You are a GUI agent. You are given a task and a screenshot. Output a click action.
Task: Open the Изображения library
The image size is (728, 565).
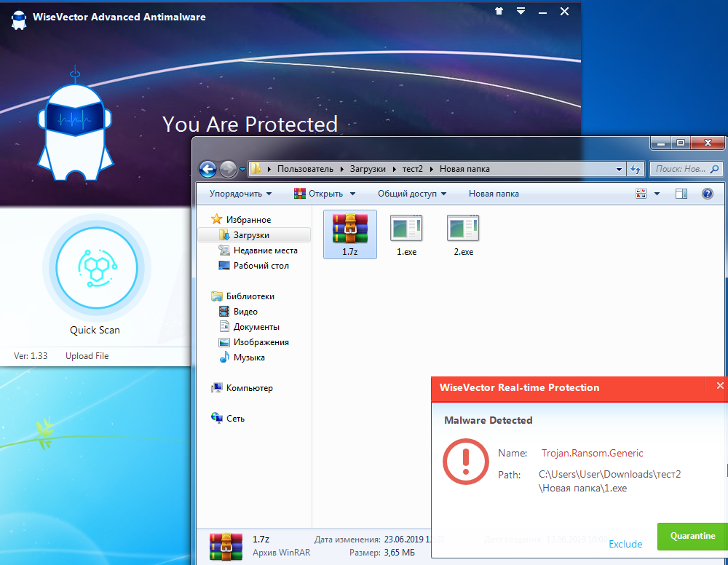tap(254, 341)
